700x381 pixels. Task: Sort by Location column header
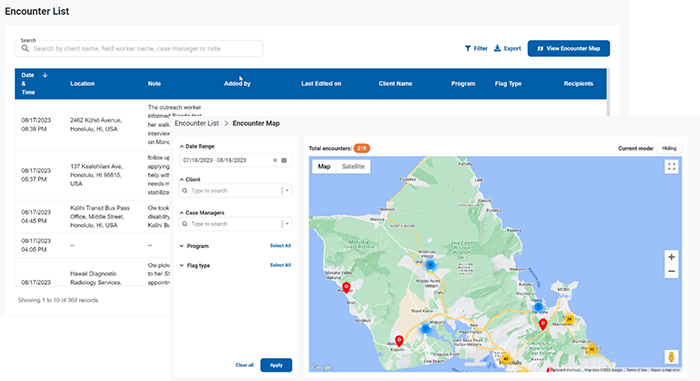pos(82,84)
